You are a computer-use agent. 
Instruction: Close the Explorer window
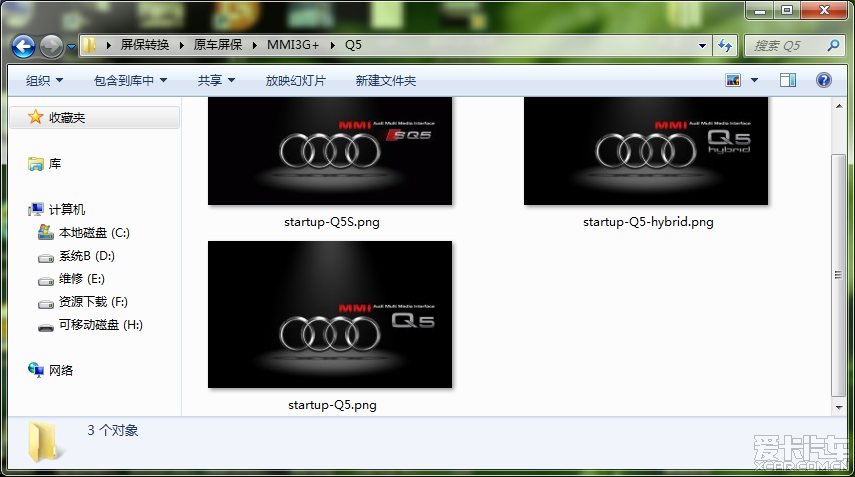click(824, 10)
